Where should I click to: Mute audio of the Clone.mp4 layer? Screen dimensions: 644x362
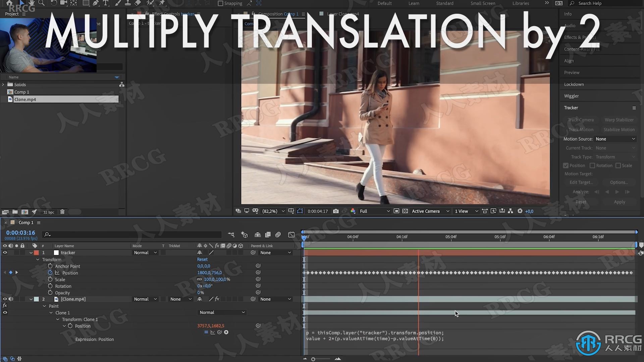(x=11, y=299)
